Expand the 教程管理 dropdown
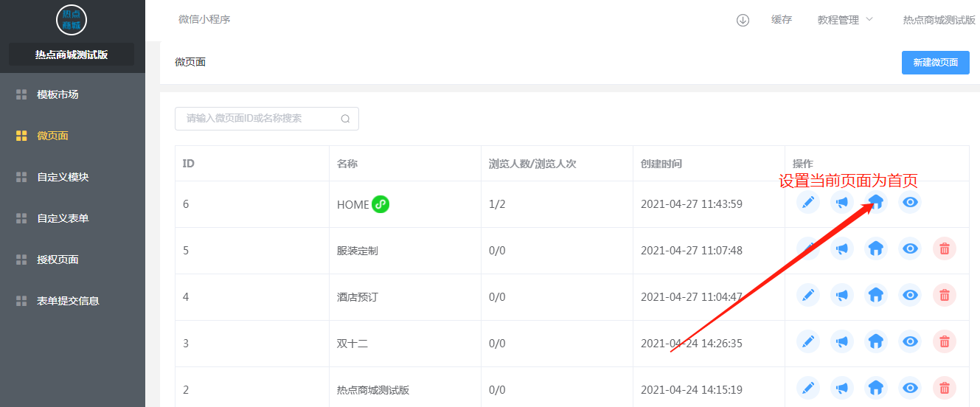 845,20
